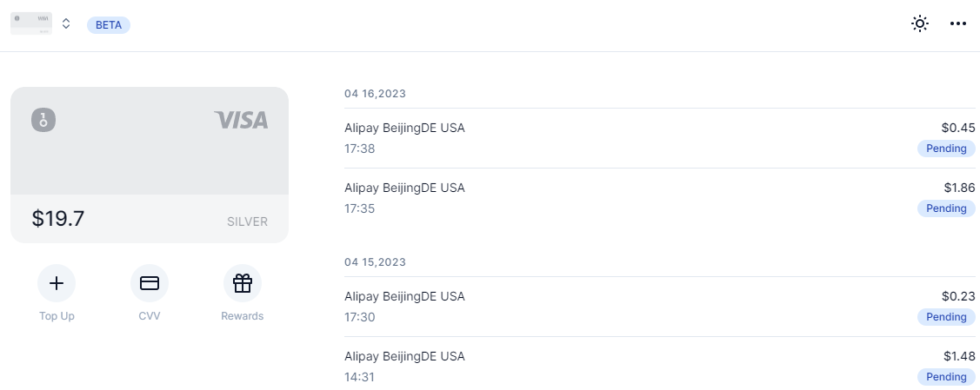
Task: Open the Rewards gift icon
Action: (243, 283)
